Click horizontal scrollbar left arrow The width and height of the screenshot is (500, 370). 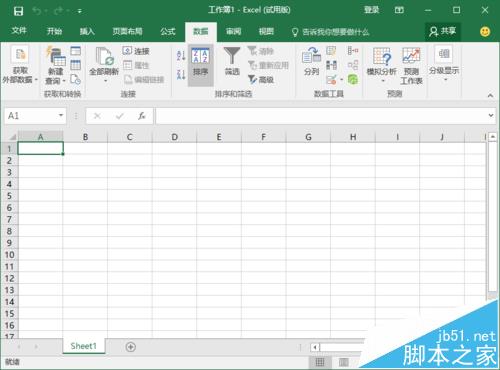tap(315, 348)
